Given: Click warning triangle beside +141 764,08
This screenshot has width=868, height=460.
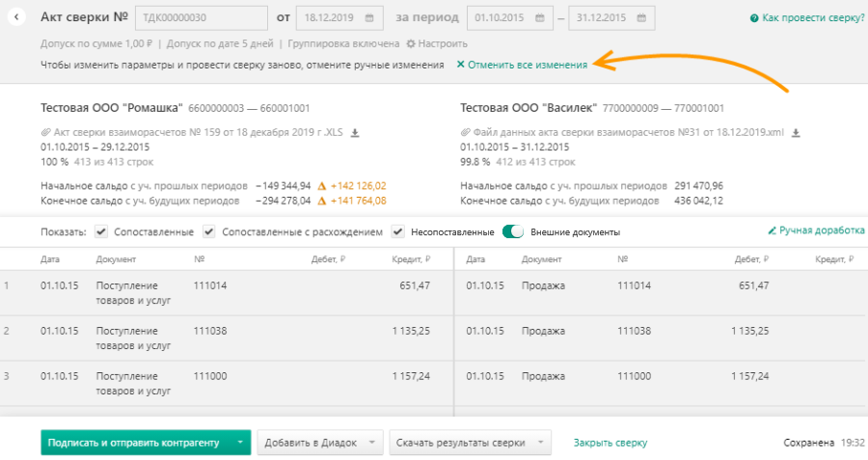Looking at the screenshot, I should (321, 202).
